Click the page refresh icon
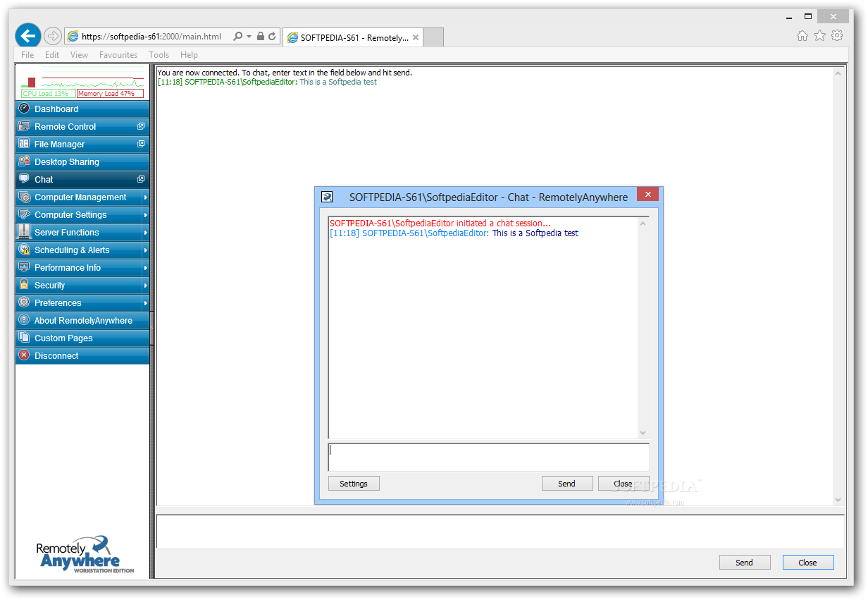This screenshot has height=600, width=868. tap(271, 36)
